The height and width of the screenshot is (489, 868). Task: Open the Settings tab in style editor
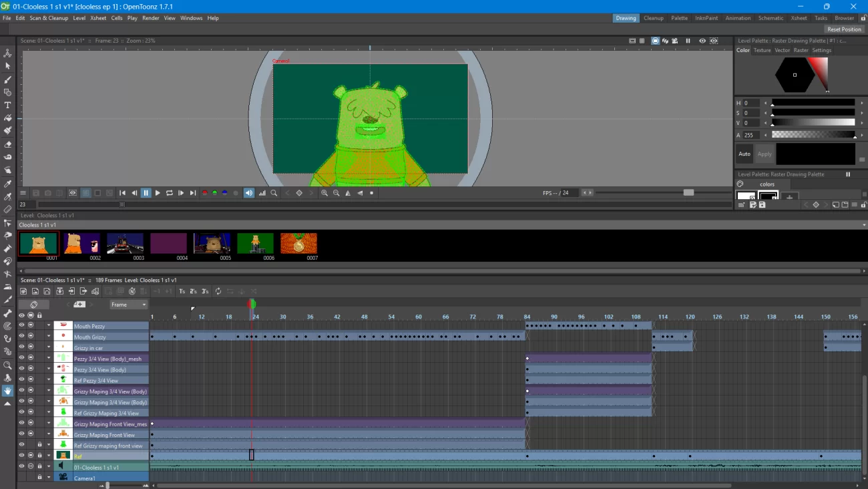pyautogui.click(x=822, y=50)
